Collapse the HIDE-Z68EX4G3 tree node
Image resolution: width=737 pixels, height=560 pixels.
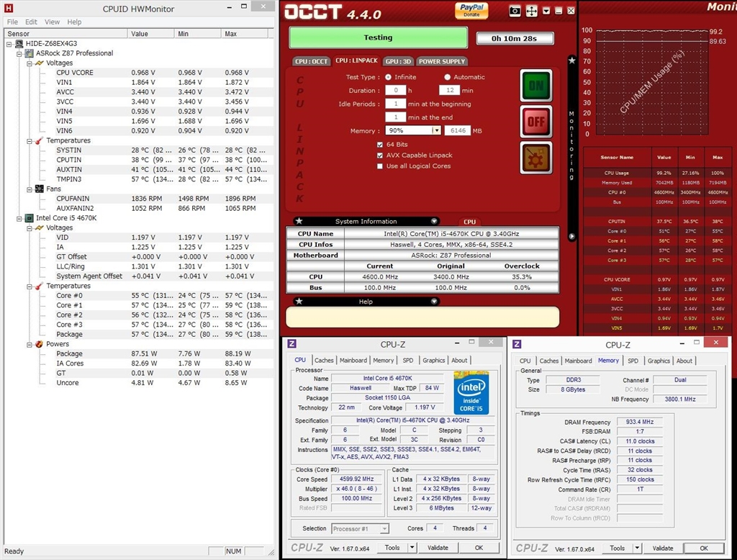9,44
